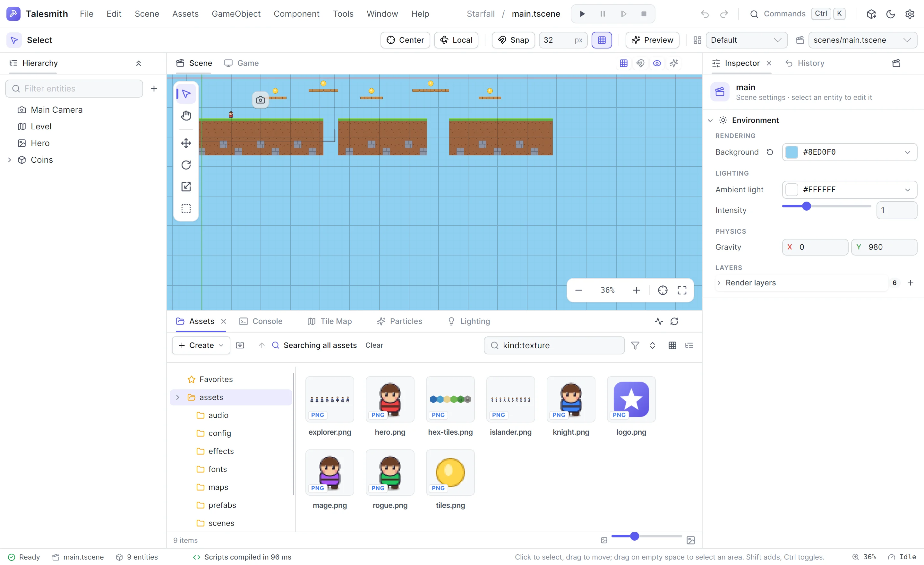The image size is (924, 565).
Task: Click the Preview button
Action: [652, 40]
